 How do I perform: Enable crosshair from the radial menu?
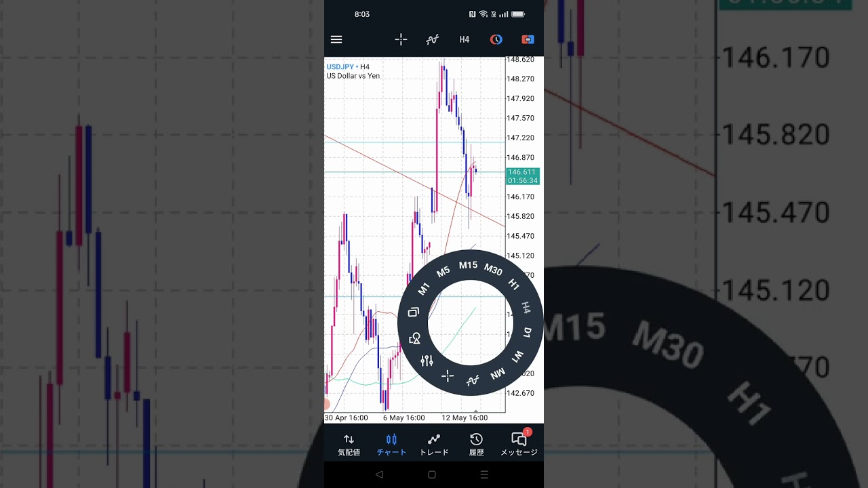[448, 376]
